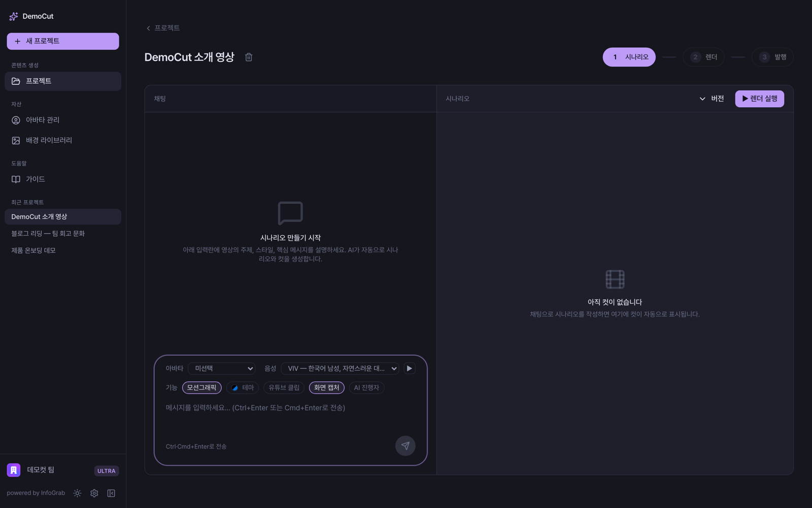Go back via 프로젝트 breadcrumb link

pyautogui.click(x=163, y=28)
